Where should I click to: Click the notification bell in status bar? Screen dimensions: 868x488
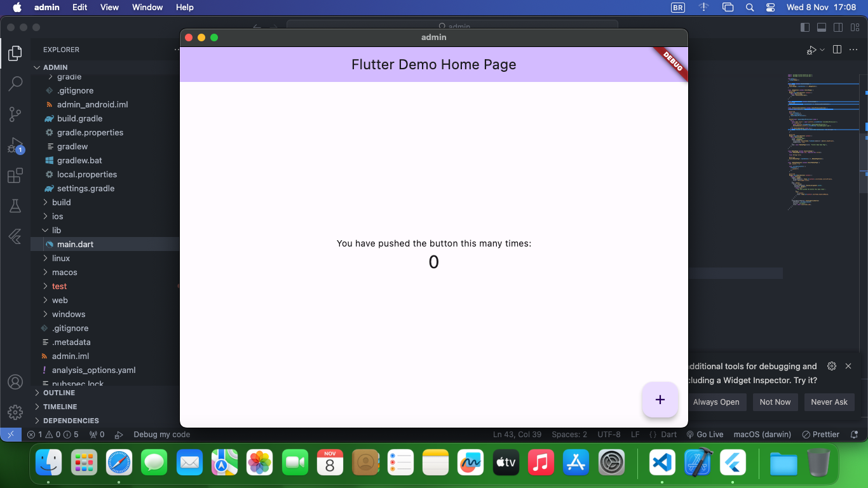pyautogui.click(x=854, y=435)
